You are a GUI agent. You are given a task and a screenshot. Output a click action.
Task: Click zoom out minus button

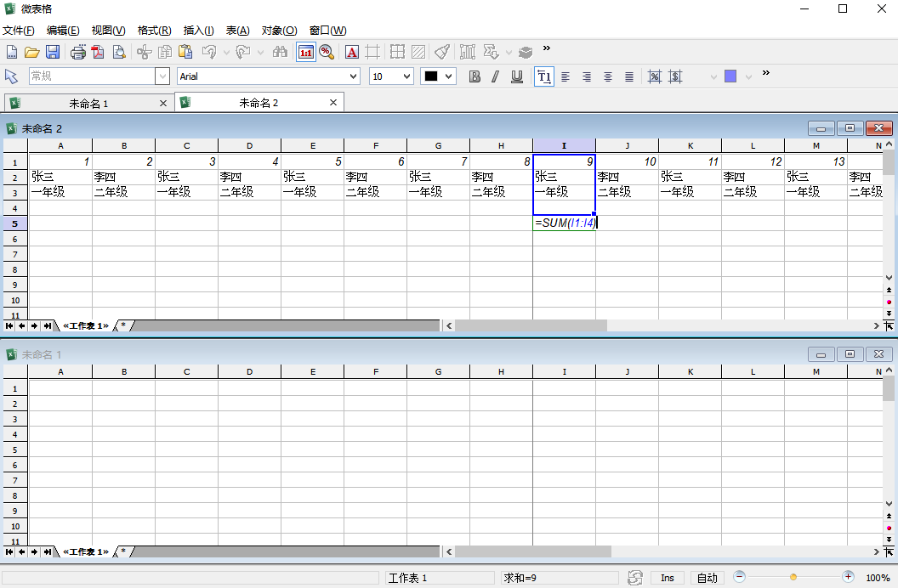pos(739,577)
